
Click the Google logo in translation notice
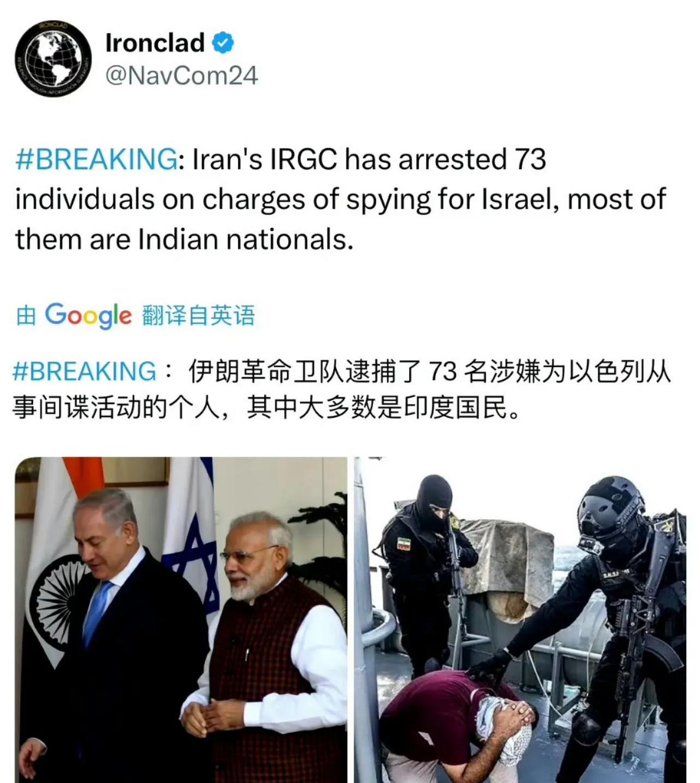[x=88, y=316]
